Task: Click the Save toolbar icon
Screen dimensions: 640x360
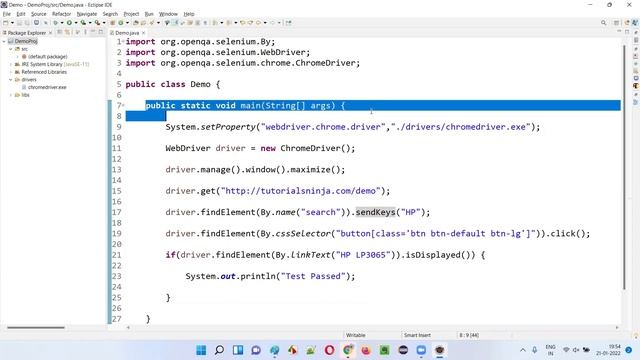Action: point(19,23)
